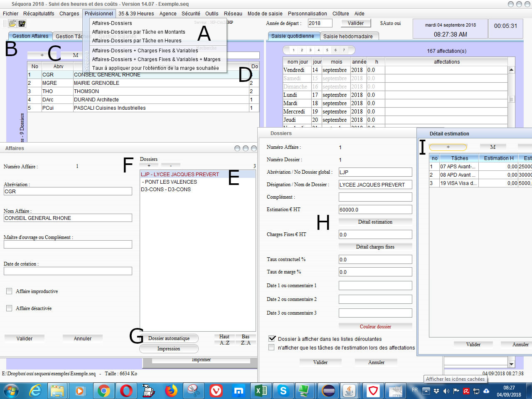Click the save file toolbar icon
Viewport: 532px width, 399px height.
click(x=22, y=24)
